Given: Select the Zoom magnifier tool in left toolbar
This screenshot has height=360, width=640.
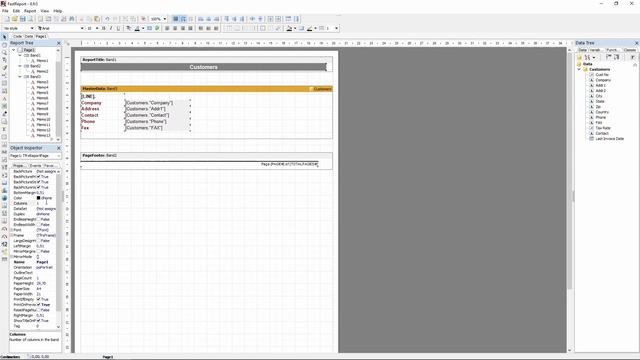Looking at the screenshot, I should tap(4, 52).
